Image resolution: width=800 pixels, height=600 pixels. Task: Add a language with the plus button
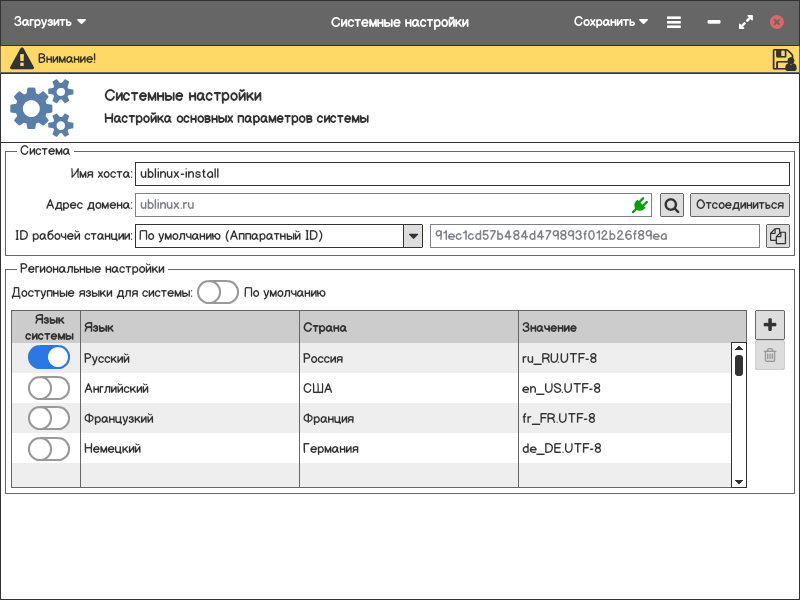point(769,325)
